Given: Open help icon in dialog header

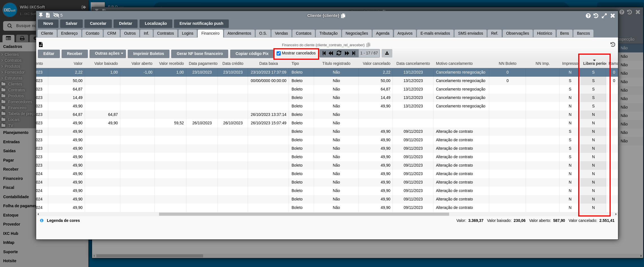Looking at the screenshot, I should [588, 16].
